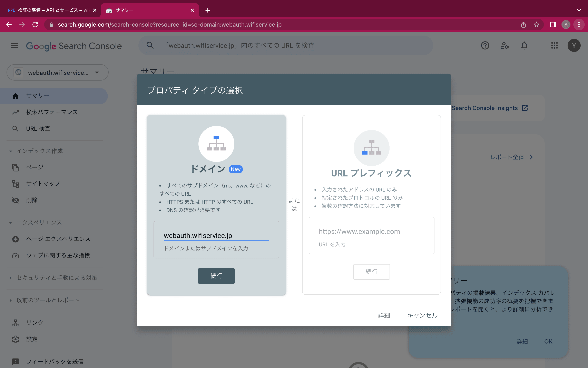The image size is (588, 368).
Task: Open the Google apps grid icon
Action: point(554,46)
